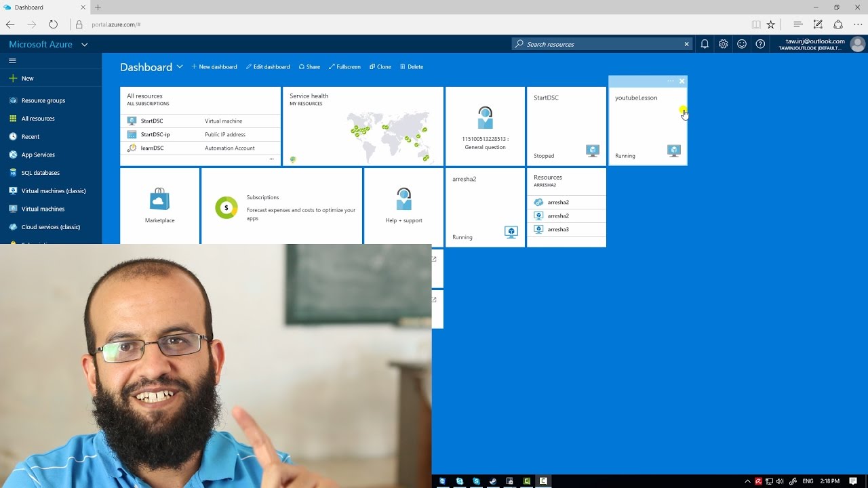Click Edit dashboard
868x488 pixels.
click(268, 67)
